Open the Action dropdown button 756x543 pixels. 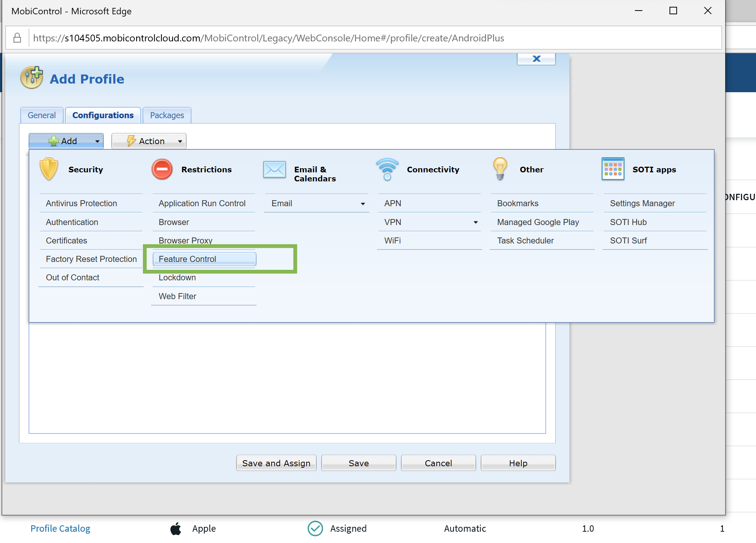point(149,141)
